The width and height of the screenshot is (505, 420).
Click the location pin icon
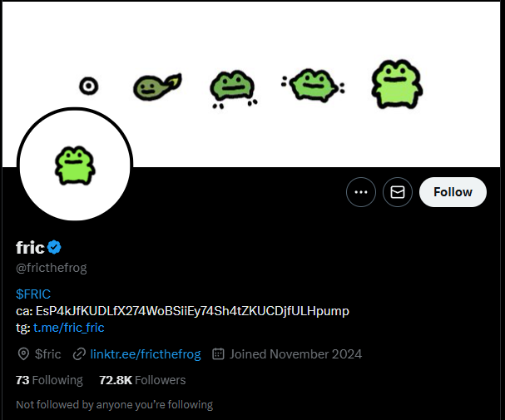coord(23,354)
